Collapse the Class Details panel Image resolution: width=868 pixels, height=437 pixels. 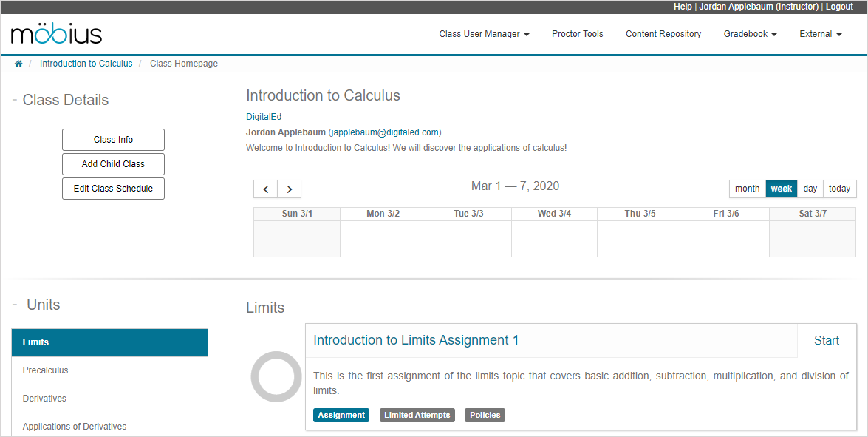click(14, 100)
